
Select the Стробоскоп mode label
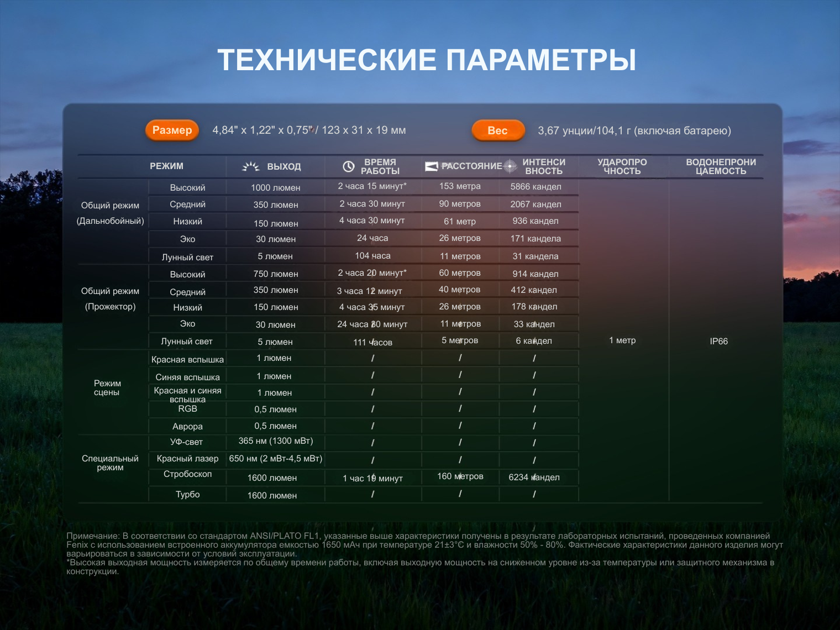coord(187,474)
